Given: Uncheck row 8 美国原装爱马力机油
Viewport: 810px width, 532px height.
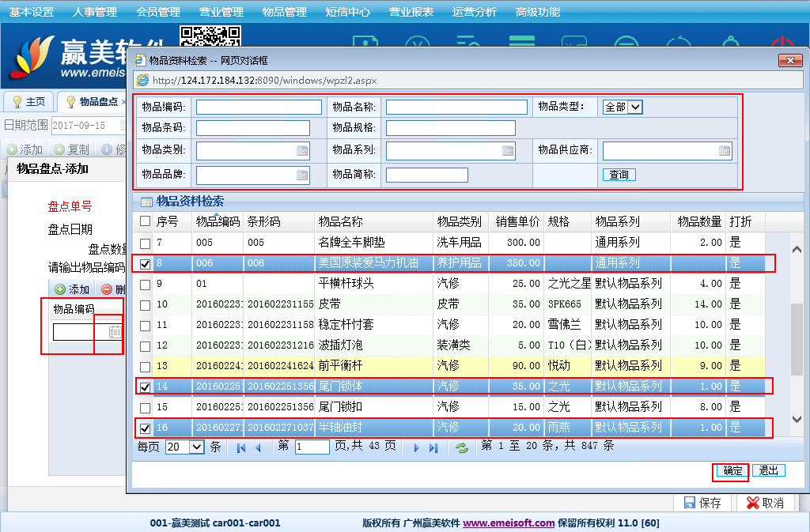Looking at the screenshot, I should click(x=145, y=264).
